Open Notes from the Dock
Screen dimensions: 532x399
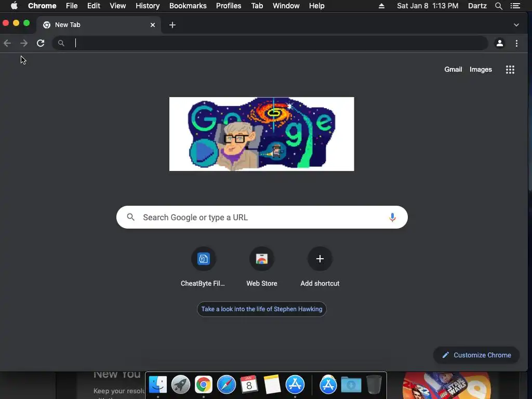click(x=272, y=384)
